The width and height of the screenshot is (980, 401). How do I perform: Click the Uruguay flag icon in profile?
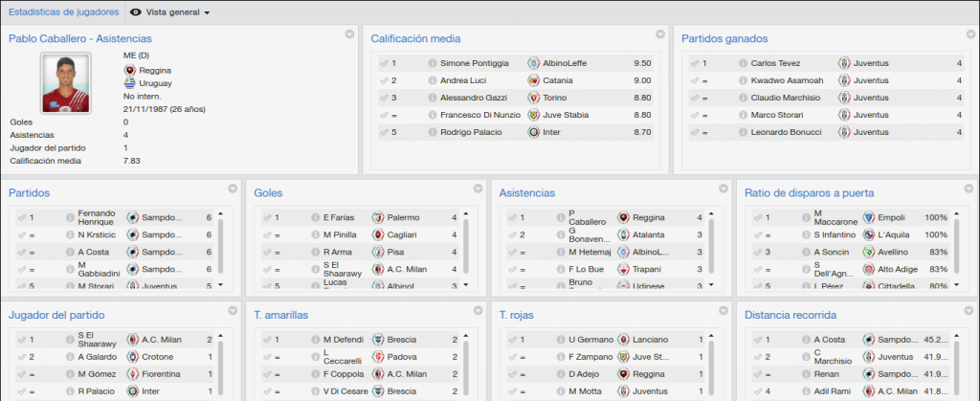[x=130, y=83]
